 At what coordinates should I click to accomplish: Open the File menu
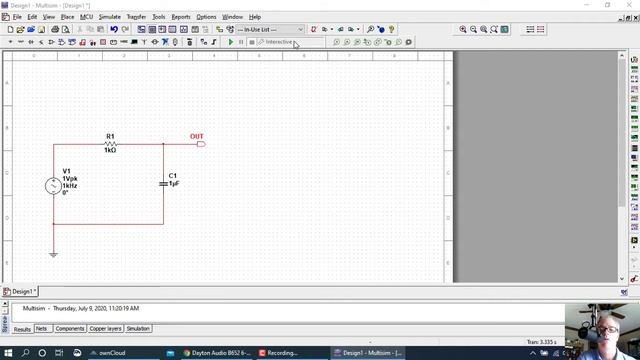[x=17, y=17]
